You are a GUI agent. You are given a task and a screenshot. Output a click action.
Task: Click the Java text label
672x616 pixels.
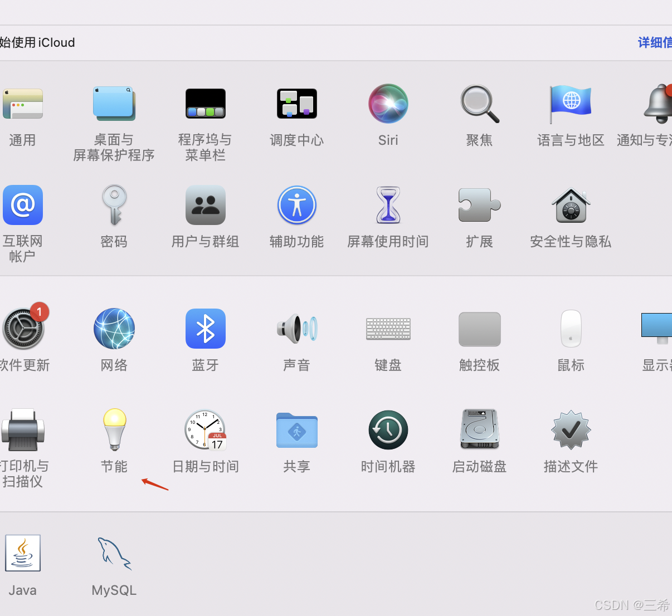point(23,590)
